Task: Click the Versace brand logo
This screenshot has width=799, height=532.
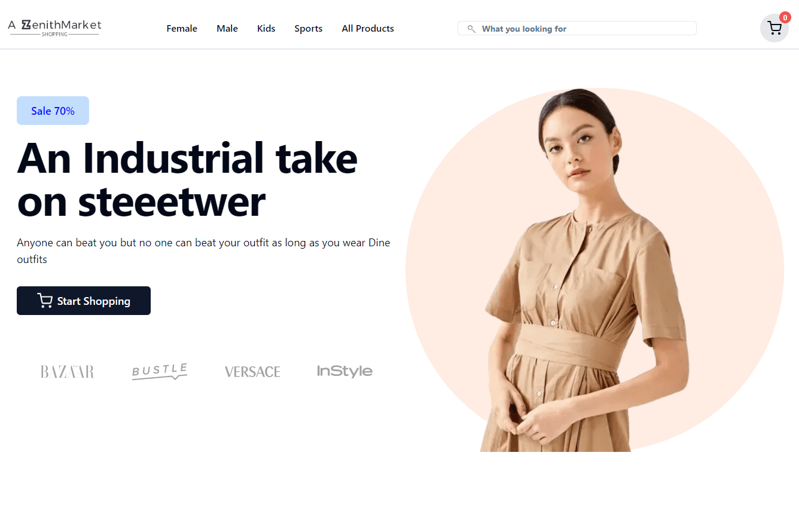Action: [252, 372]
